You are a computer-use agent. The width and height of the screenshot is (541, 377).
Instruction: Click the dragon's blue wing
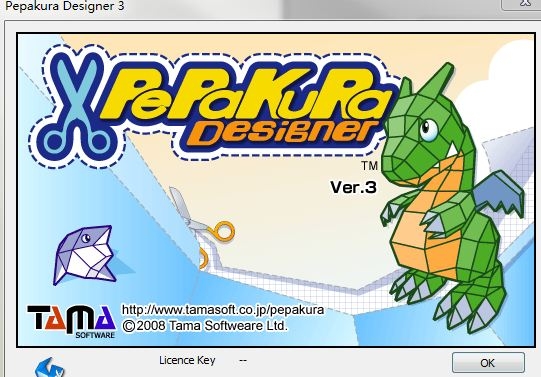500,192
